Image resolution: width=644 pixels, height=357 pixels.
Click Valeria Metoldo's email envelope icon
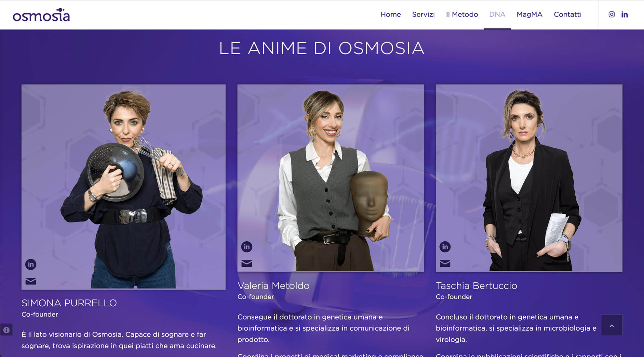coord(247,263)
